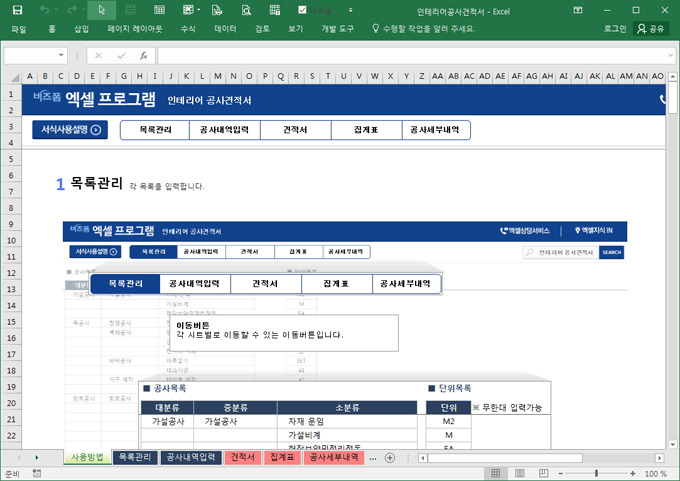Screen dimensions: 680x481
Task: Click the formula bar Cancel X icon
Action: pos(98,56)
